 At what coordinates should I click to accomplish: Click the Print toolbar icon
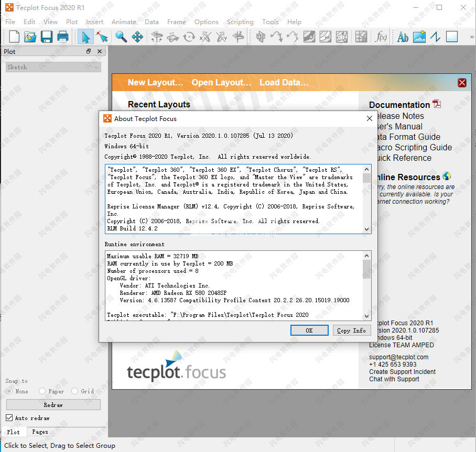63,37
